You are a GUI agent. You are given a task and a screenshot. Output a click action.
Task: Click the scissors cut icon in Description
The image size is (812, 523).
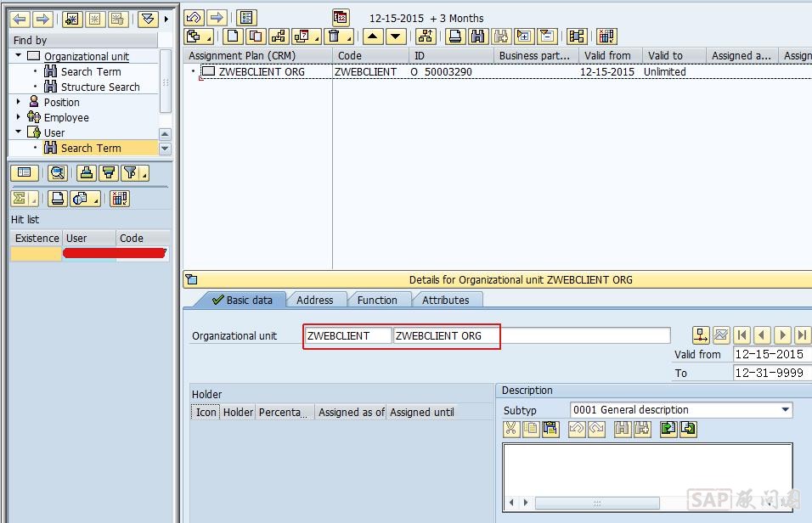(510, 430)
